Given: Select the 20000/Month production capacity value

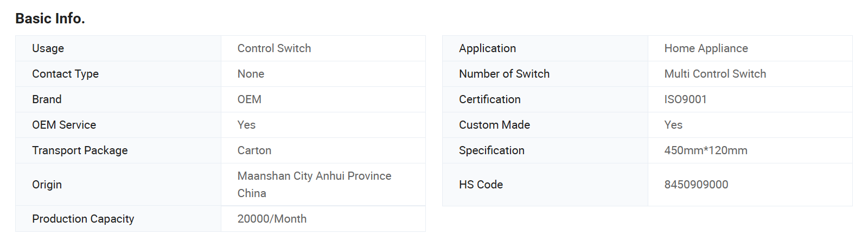Looking at the screenshot, I should [x=272, y=219].
